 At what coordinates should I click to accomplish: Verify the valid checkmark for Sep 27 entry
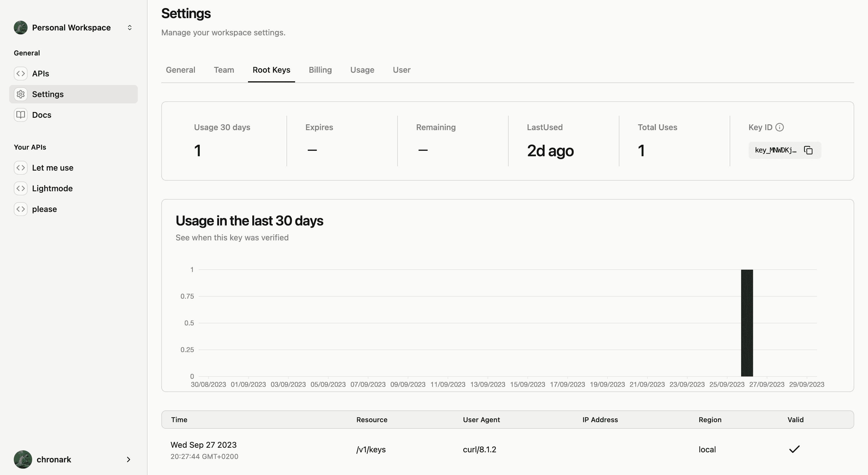pyautogui.click(x=794, y=449)
